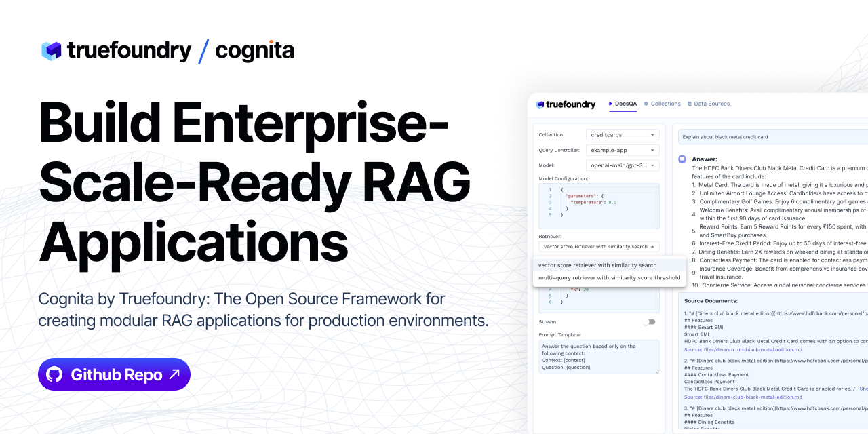Click into the Prompt Template text area
The image size is (868, 434).
pos(599,357)
